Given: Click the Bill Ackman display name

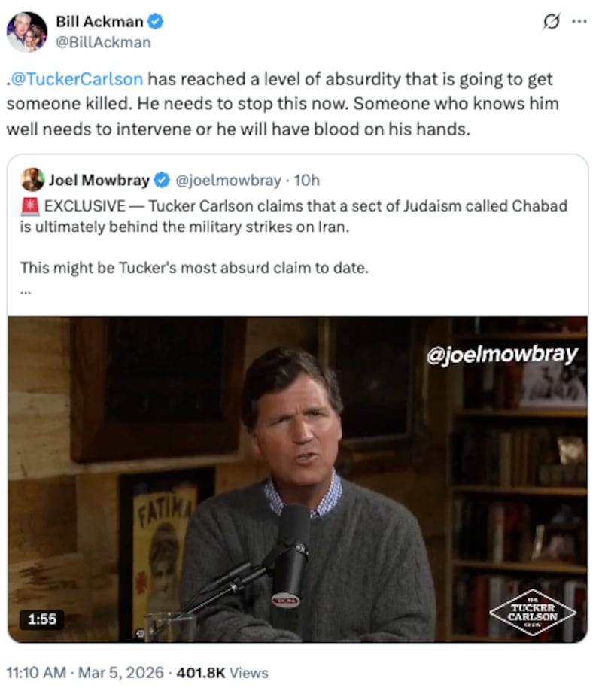Looking at the screenshot, I should click(99, 22).
